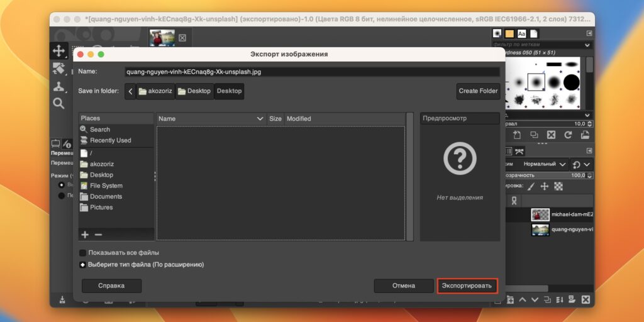Switch to the Paths dock tab
The image size is (644, 322).
519,151
